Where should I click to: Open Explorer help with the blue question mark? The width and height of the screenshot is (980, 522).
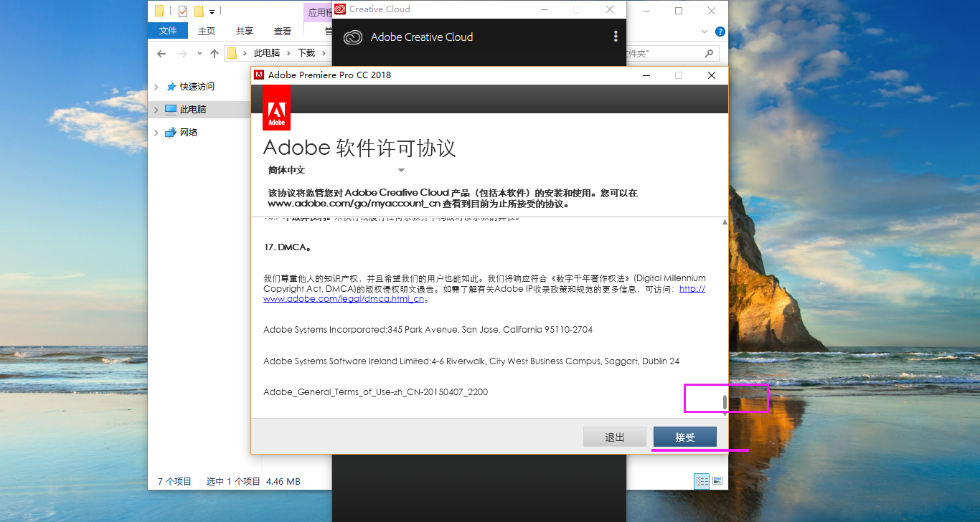coord(720,32)
